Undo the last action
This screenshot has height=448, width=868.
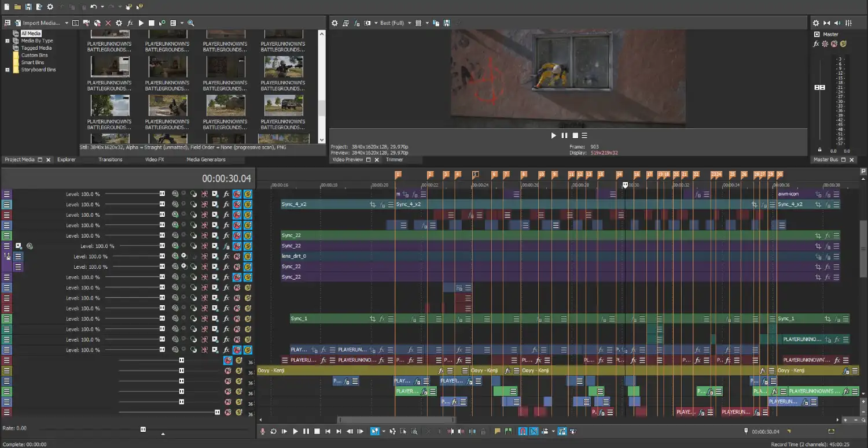coord(93,7)
